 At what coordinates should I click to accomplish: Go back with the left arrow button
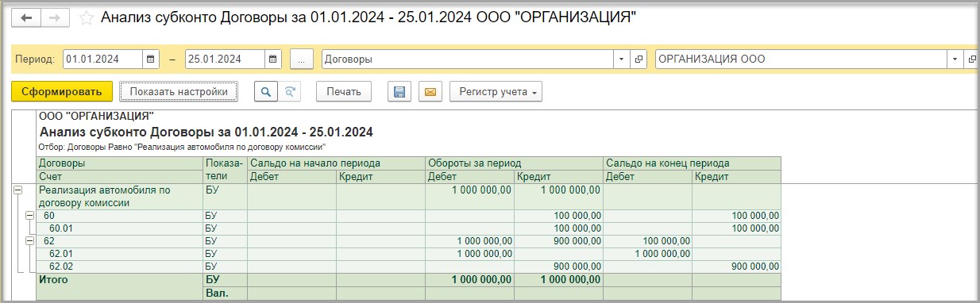(x=27, y=17)
